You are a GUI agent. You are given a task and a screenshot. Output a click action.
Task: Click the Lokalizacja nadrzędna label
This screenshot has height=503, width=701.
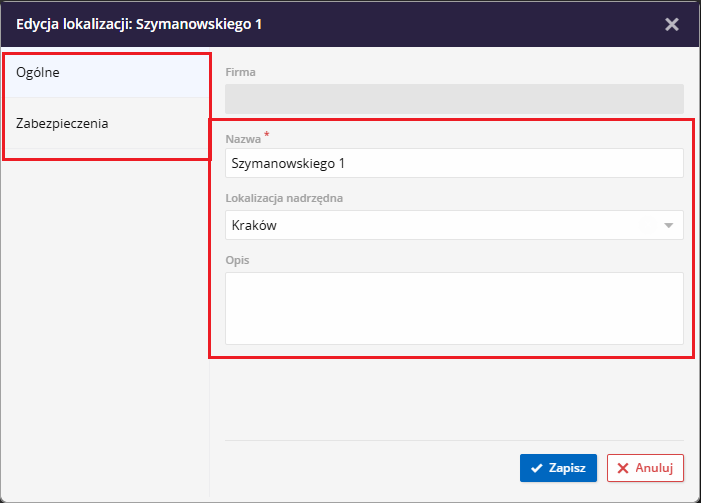coord(285,198)
